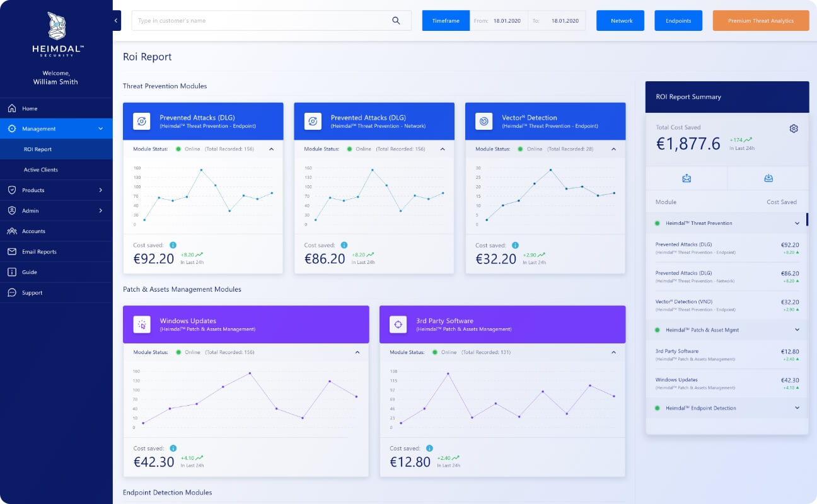Open Support in the sidebar
The image size is (817, 504).
[56, 292]
